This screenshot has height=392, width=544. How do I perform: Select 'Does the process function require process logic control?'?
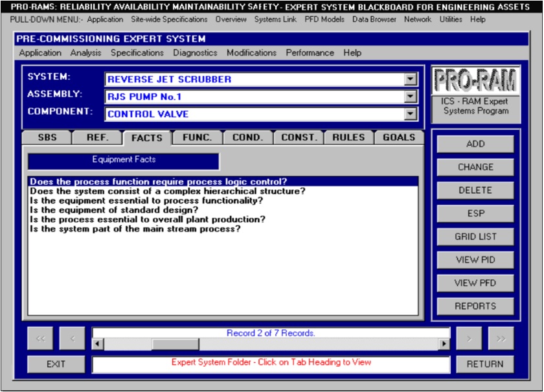click(223, 181)
